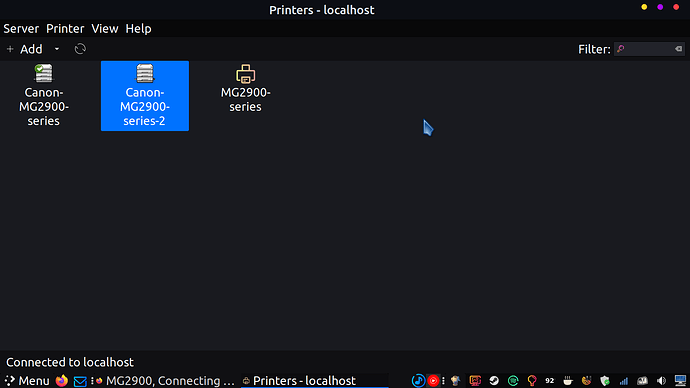Open the taskbar Menu launcher
690x388 pixels.
[27, 381]
